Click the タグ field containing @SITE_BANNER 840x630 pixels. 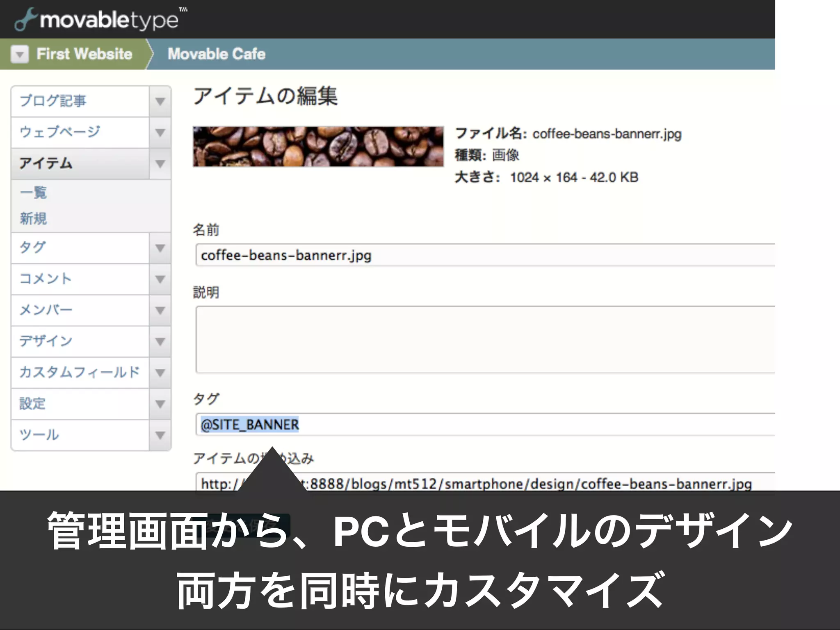[x=486, y=424]
